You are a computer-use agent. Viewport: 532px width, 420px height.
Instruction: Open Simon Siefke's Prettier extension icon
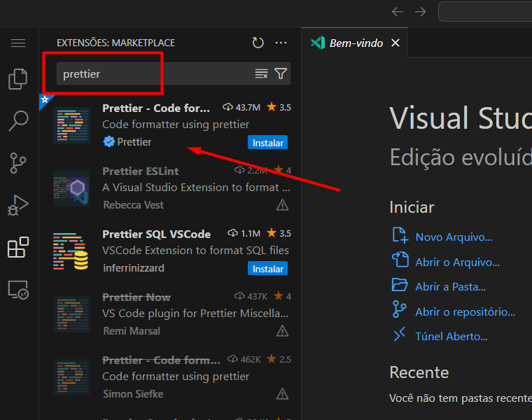click(x=71, y=377)
